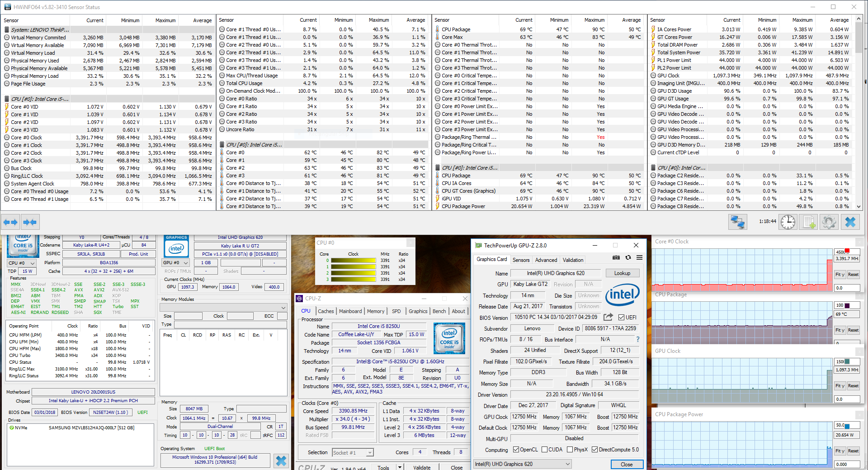Toggle the UEFI checkbox in GPU-Z

(621, 317)
